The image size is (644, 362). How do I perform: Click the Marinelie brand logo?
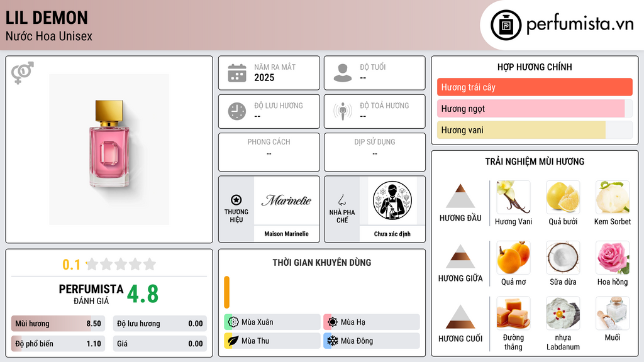pos(286,200)
